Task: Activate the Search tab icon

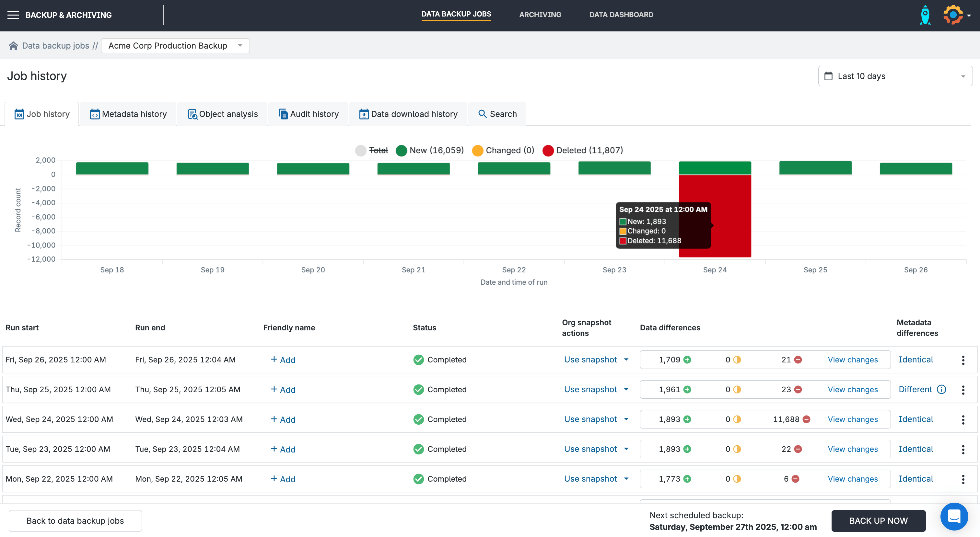Action: pyautogui.click(x=483, y=114)
